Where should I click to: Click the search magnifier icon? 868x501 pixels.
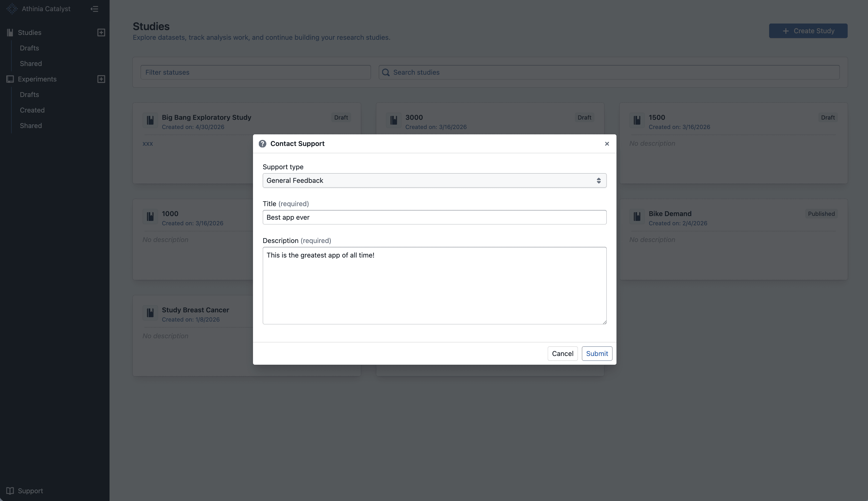point(386,72)
